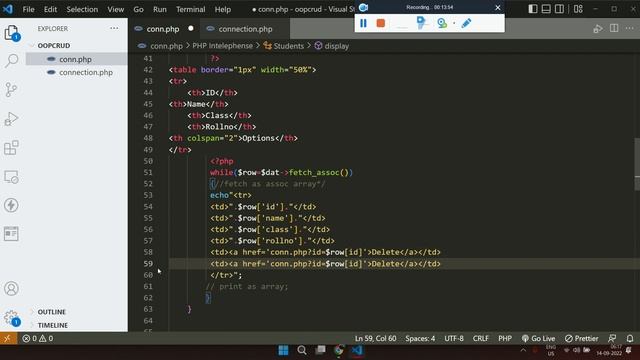
Task: Toggle primary side bar layout icon
Action: point(533,9)
